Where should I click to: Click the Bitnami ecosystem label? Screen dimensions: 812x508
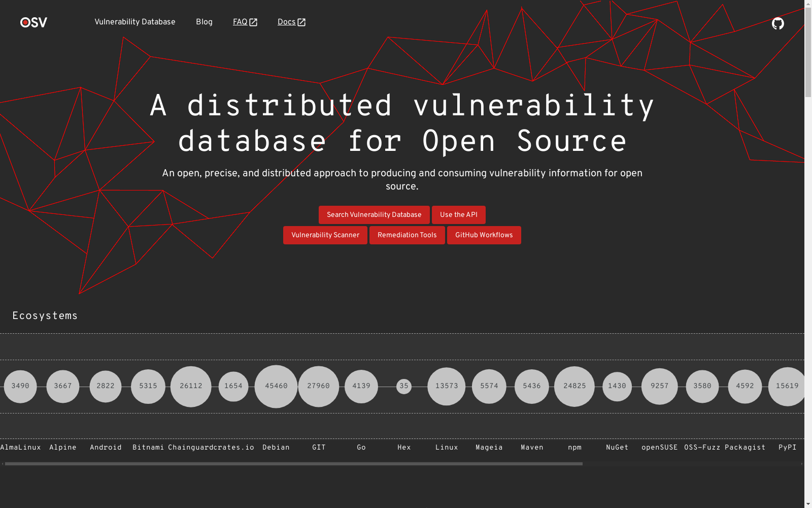tap(148, 448)
